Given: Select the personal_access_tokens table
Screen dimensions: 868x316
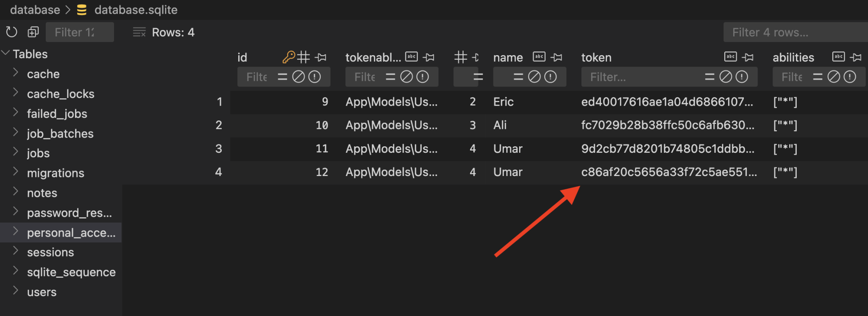Looking at the screenshot, I should [x=71, y=232].
